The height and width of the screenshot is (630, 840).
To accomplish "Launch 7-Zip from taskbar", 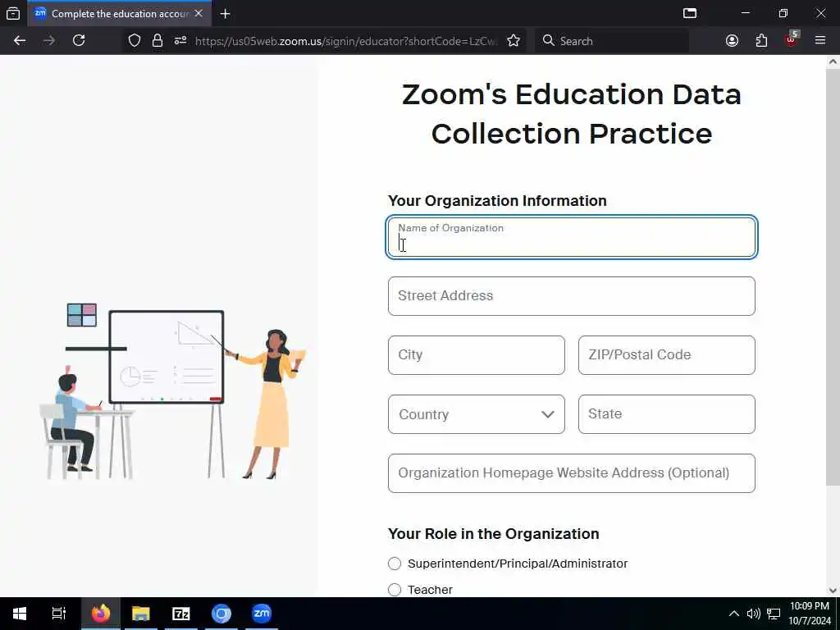I will coord(181,614).
